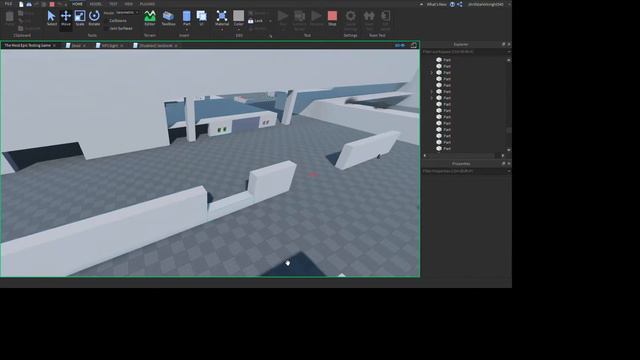Screen dimensions: 640x360
Task: Click the open file icon beside new file
Action: point(29,4)
